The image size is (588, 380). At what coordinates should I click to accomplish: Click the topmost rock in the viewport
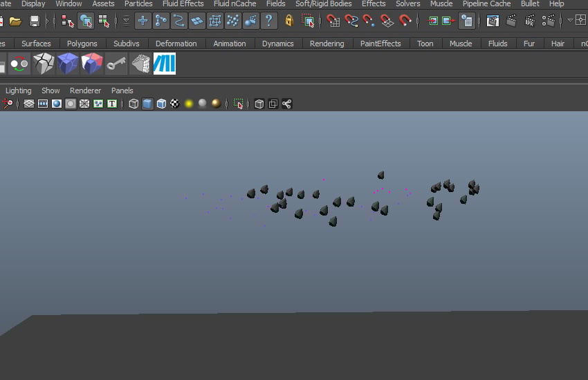click(380, 175)
